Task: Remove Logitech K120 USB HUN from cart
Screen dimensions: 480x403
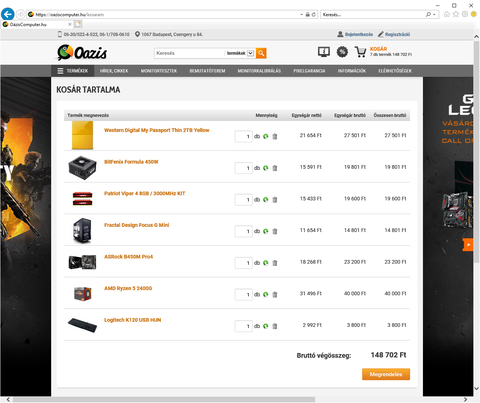Action: pos(275,326)
